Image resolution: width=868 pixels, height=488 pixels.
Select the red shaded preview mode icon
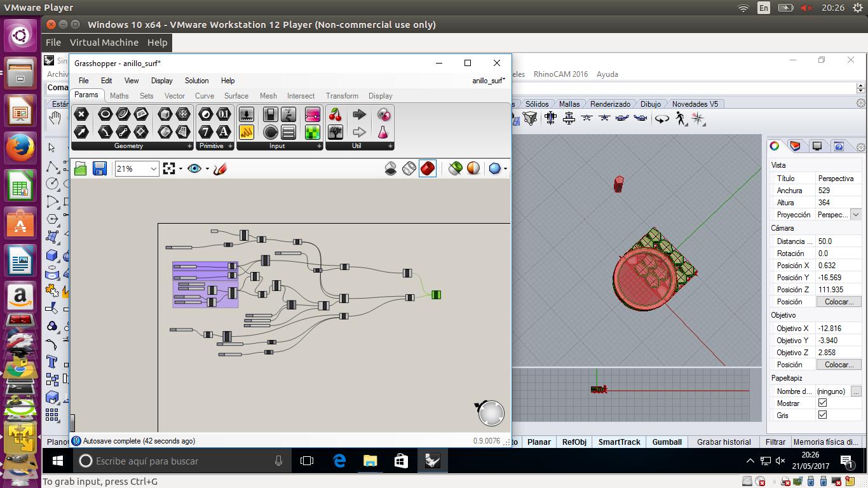coord(428,168)
